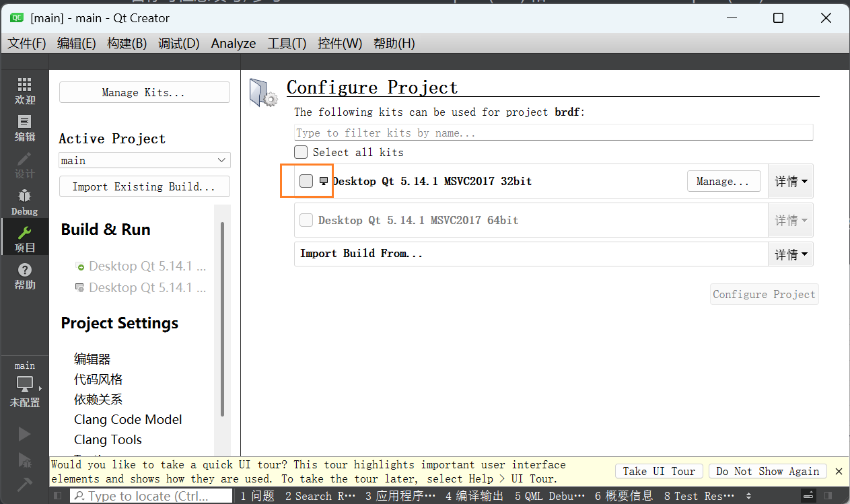
Task: Open the Debug mode icon
Action: pos(25,201)
